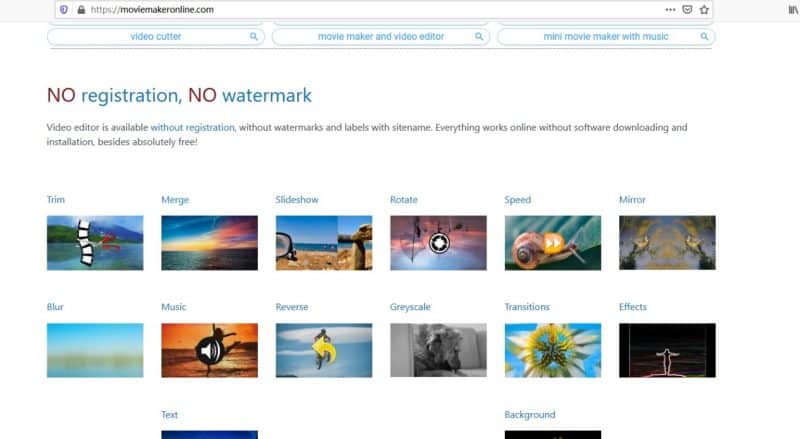This screenshot has height=439, width=800.
Task: Click the Transitions text link
Action: (527, 307)
